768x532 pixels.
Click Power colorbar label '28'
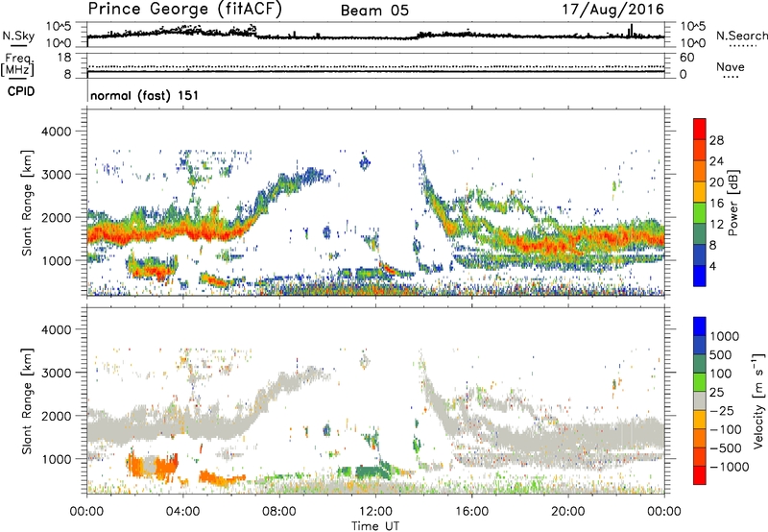[x=716, y=140]
